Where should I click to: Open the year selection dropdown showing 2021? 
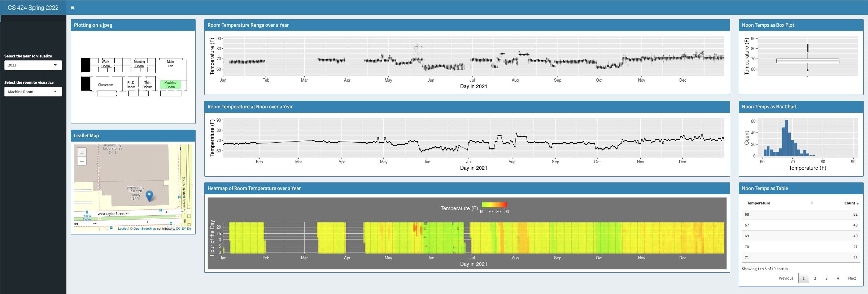click(x=33, y=65)
